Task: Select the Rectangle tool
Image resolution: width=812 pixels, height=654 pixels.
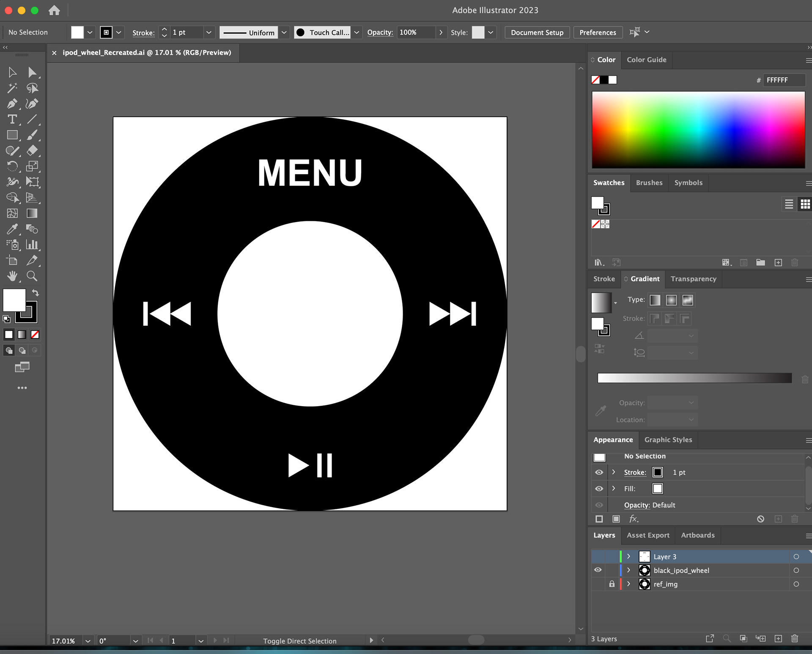Action: (x=12, y=135)
